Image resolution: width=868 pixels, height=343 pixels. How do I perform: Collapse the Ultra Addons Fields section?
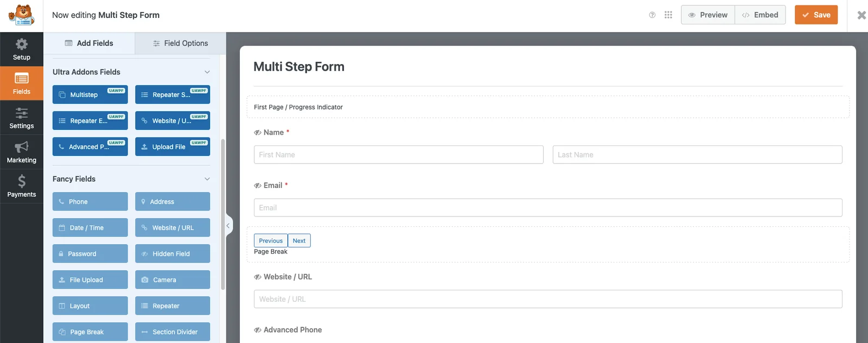tap(207, 72)
